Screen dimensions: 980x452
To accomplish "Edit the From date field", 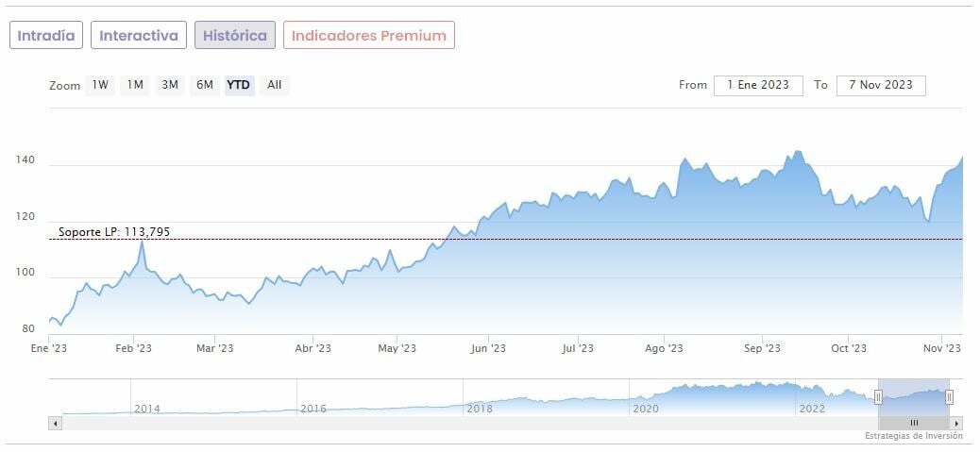I will 758,85.
